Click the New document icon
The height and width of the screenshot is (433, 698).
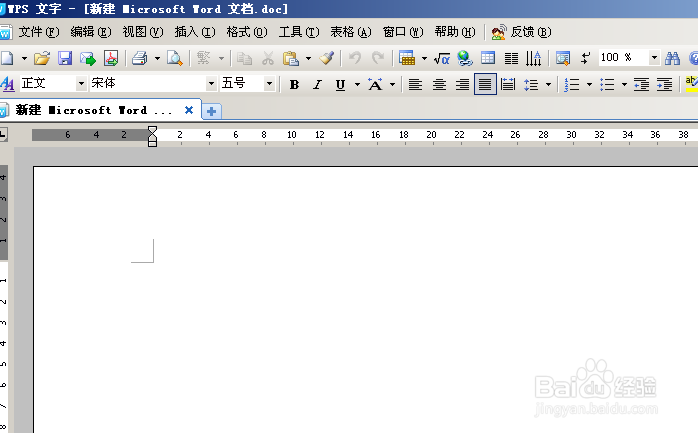(x=7, y=58)
